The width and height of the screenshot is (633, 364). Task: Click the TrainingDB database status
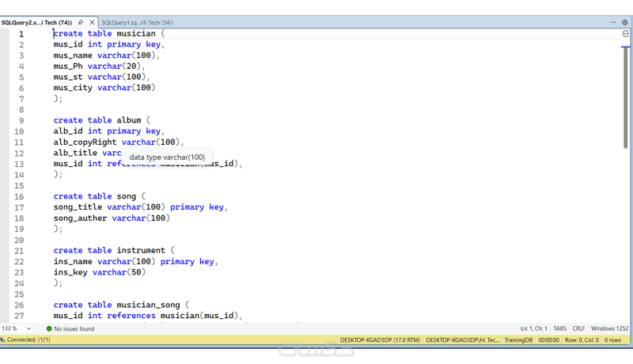518,339
